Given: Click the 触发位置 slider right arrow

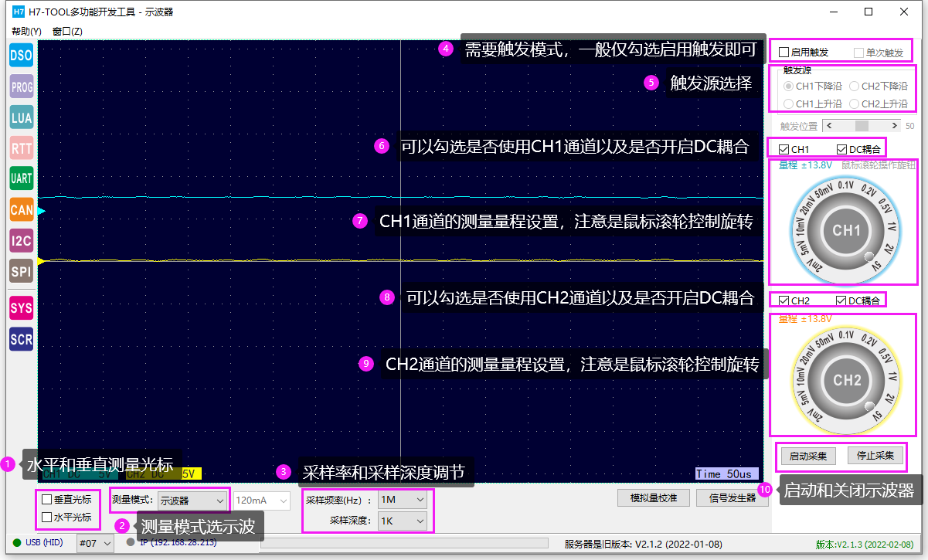Looking at the screenshot, I should (x=895, y=125).
